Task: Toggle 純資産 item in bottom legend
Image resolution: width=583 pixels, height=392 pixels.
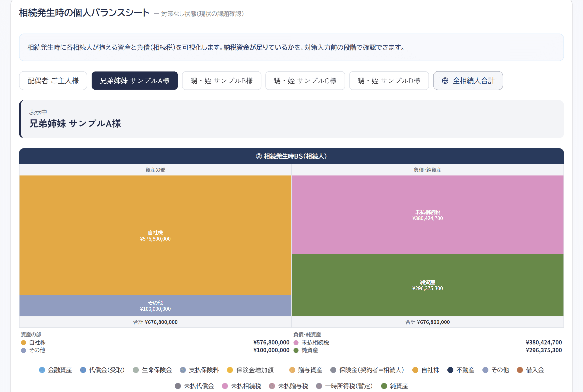Action: click(x=395, y=386)
